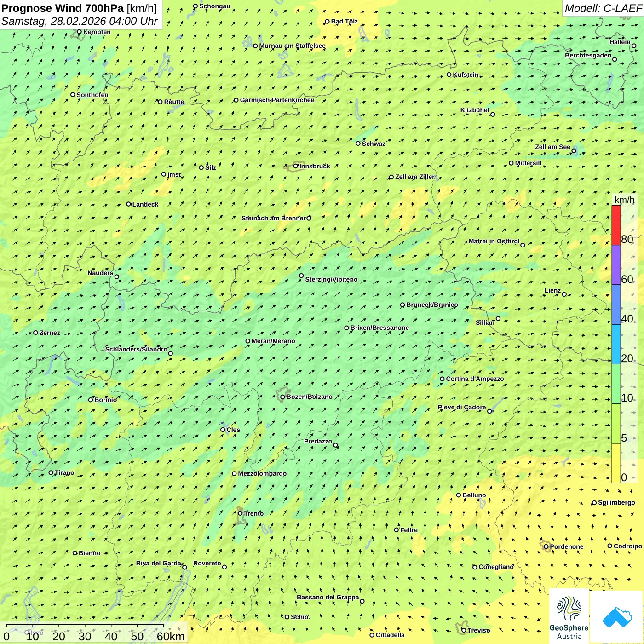This screenshot has width=644, height=644.
Task: Click the 'Mezzolombardo' label
Action: [x=262, y=473]
